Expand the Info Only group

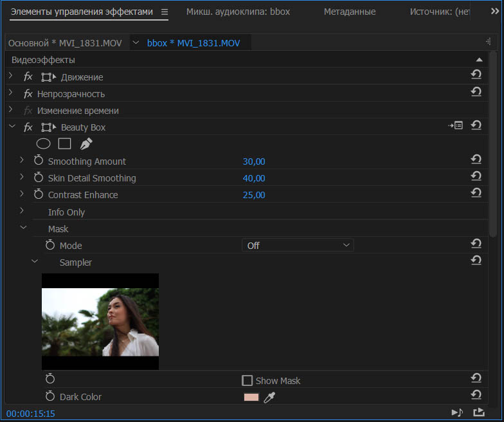click(x=22, y=210)
